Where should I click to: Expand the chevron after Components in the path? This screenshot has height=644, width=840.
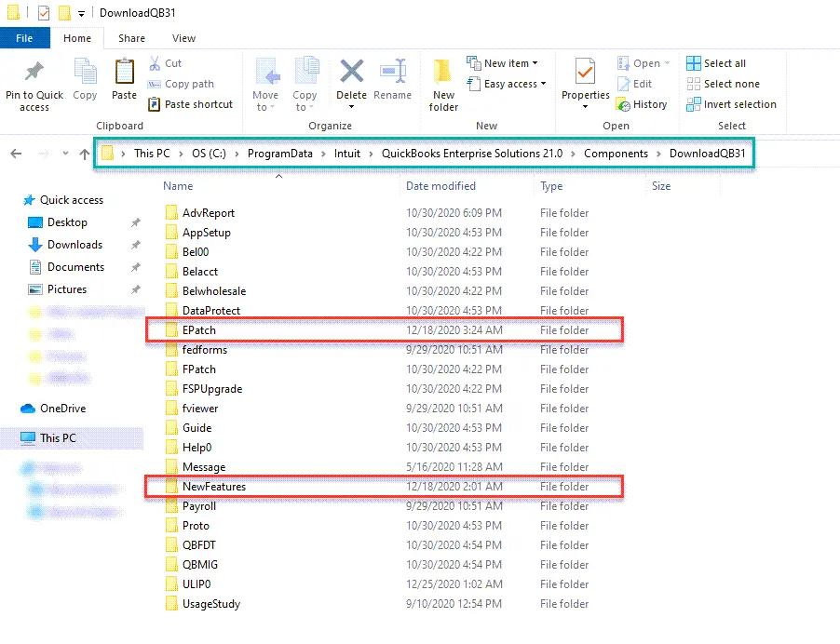[659, 154]
